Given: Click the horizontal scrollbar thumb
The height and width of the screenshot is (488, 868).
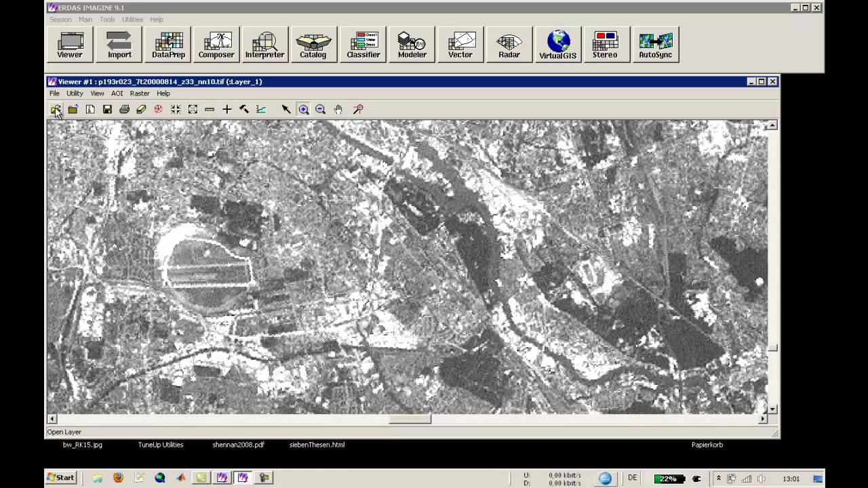Looking at the screenshot, I should 410,419.
